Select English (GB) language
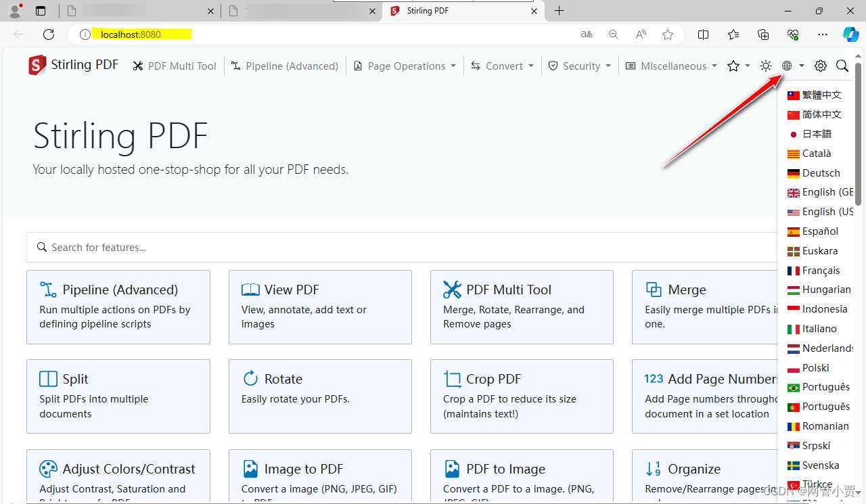 819,193
